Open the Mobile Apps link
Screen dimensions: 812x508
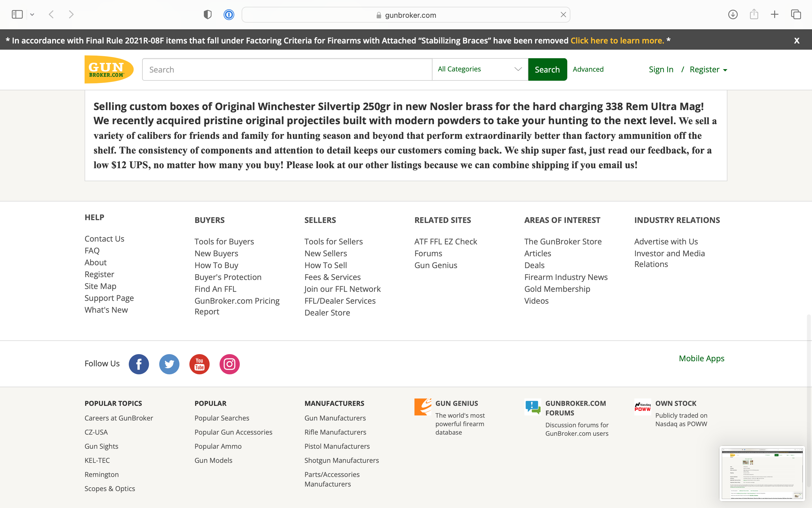[701, 358]
